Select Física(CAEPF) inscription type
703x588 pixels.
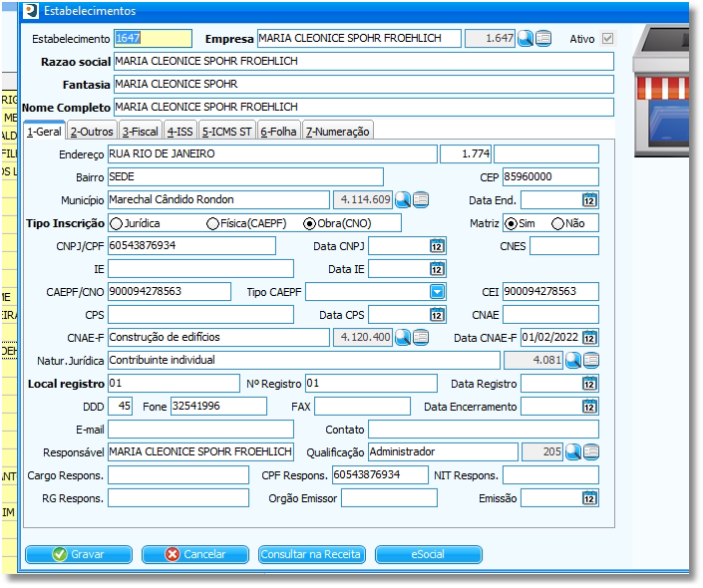(212, 223)
